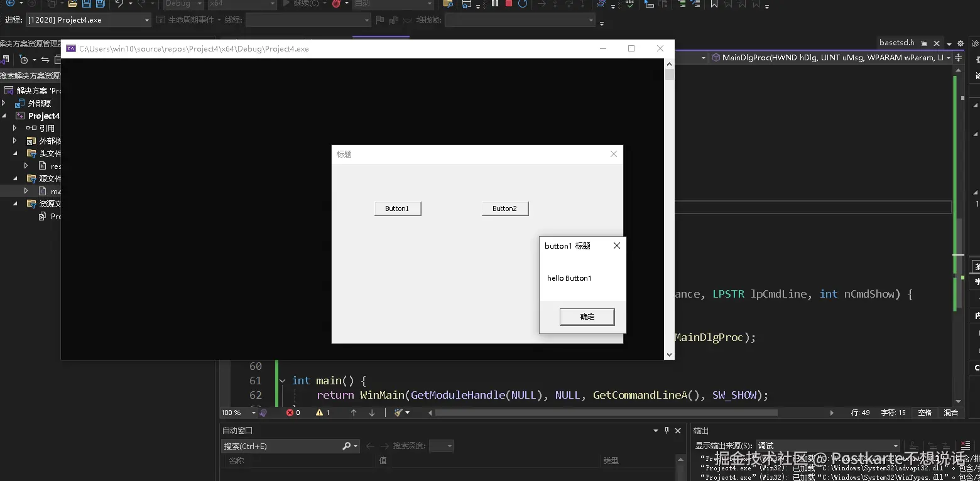Click the code cleanup broom icon
This screenshot has height=481, width=980.
click(x=398, y=413)
